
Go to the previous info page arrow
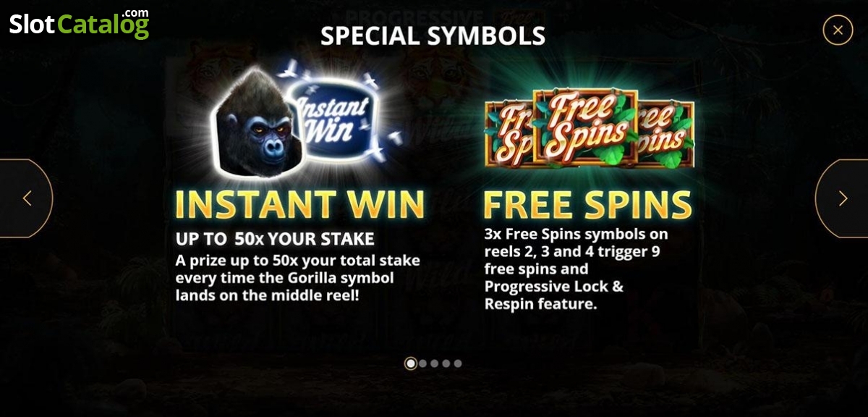coord(26,198)
